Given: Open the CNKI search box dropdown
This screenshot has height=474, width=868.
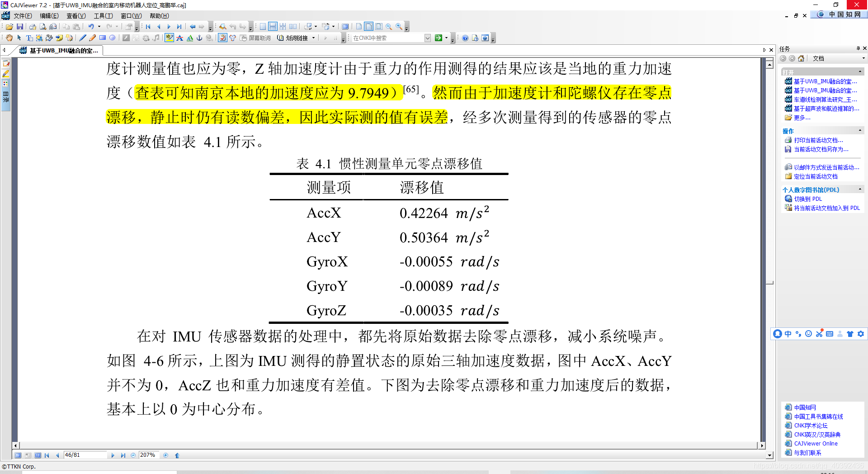Looking at the screenshot, I should tap(428, 38).
